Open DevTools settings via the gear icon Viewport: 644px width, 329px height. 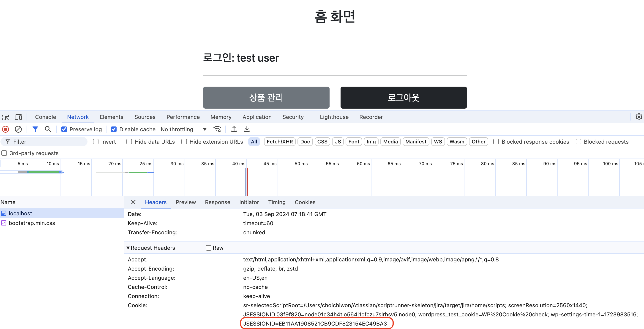(x=639, y=117)
